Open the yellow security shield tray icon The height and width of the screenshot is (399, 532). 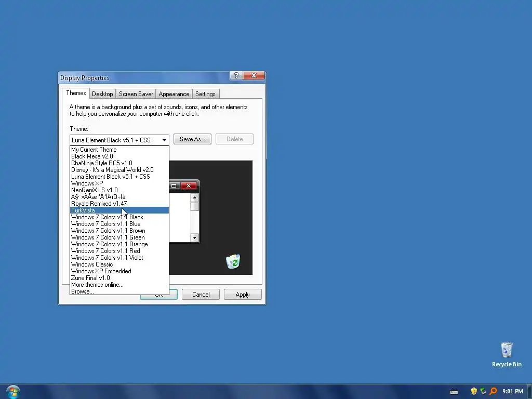coord(474,391)
